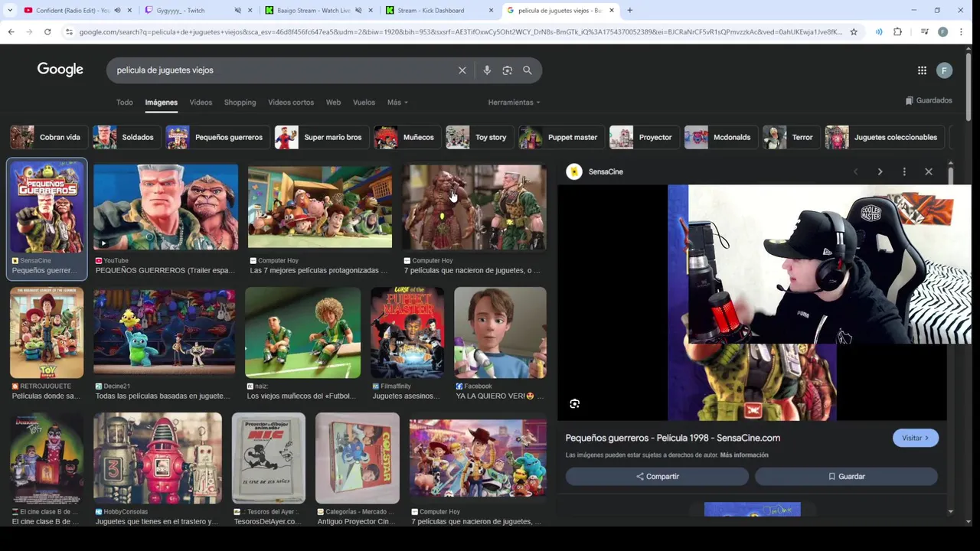
Task: Open the Chrome three-dot menu
Action: pyautogui.click(x=962, y=31)
